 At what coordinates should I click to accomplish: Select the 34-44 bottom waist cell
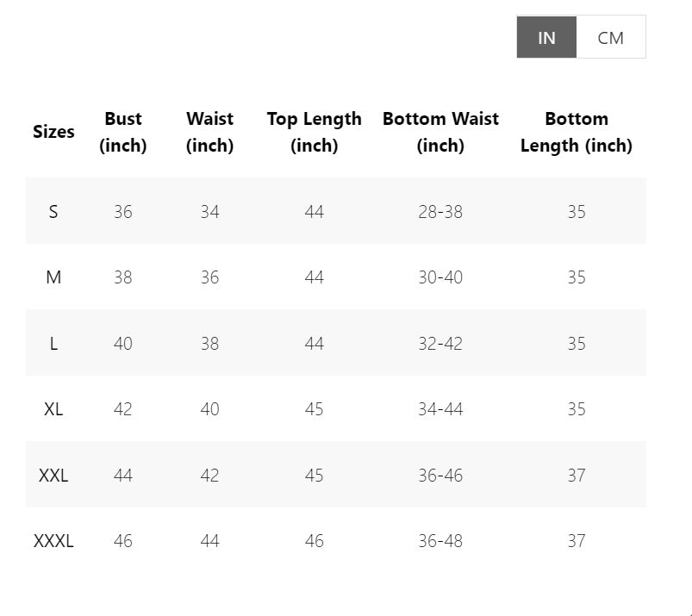click(440, 409)
